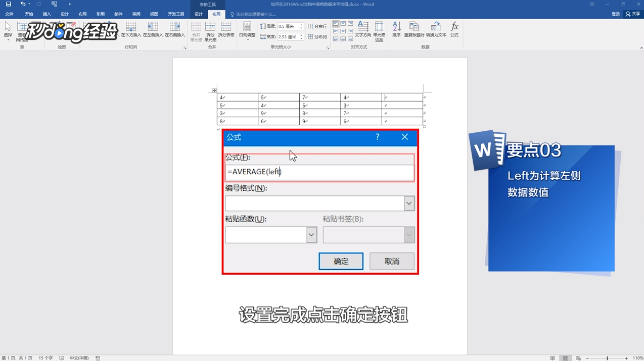Open the Undo history dropdown arrow
Image resolution: width=644 pixels, height=361 pixels.
click(x=29, y=4)
